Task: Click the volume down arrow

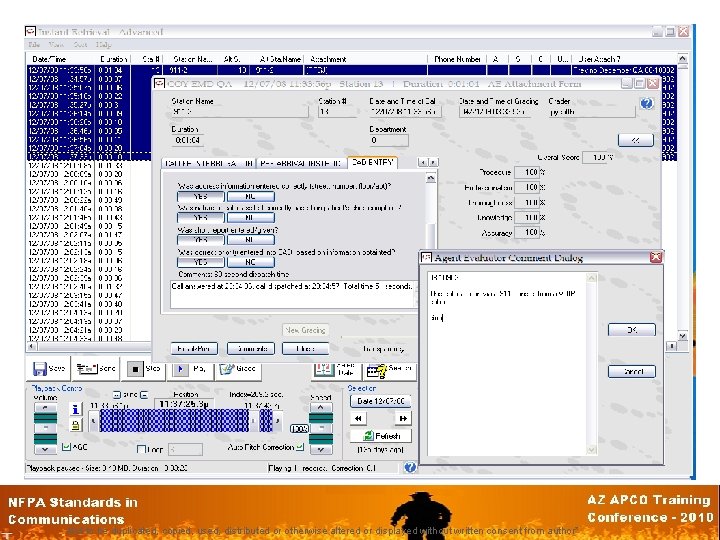Action: pyautogui.click(x=45, y=449)
